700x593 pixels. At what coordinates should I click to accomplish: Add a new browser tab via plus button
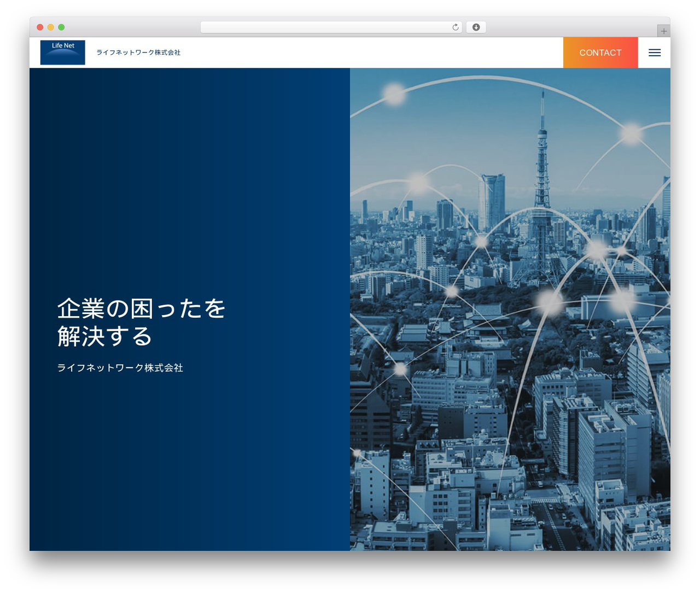coord(663,31)
